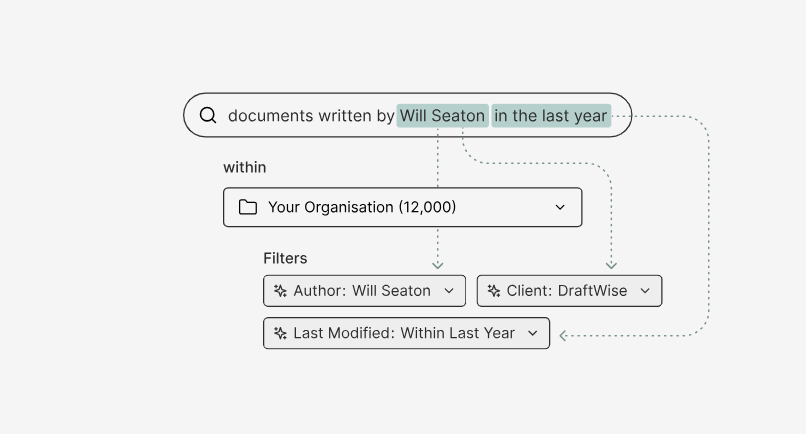
Task: Expand the Last Modified filter chevron
Action: pyautogui.click(x=533, y=333)
